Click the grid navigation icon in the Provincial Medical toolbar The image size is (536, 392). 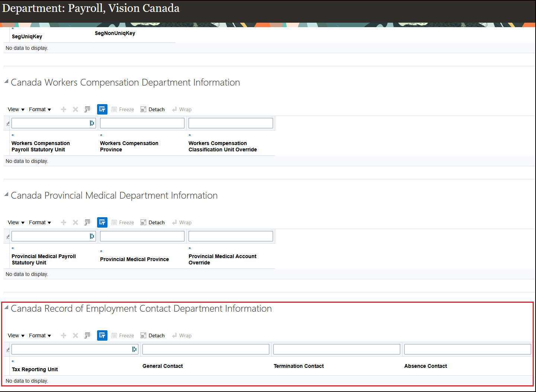coord(87,222)
